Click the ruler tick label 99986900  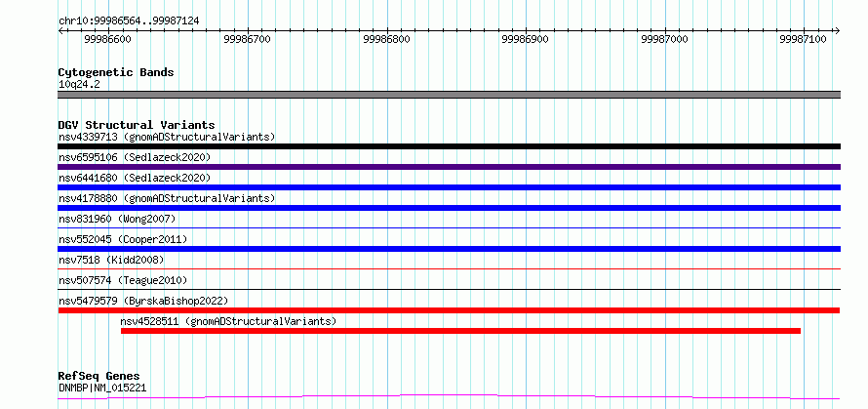coord(525,39)
